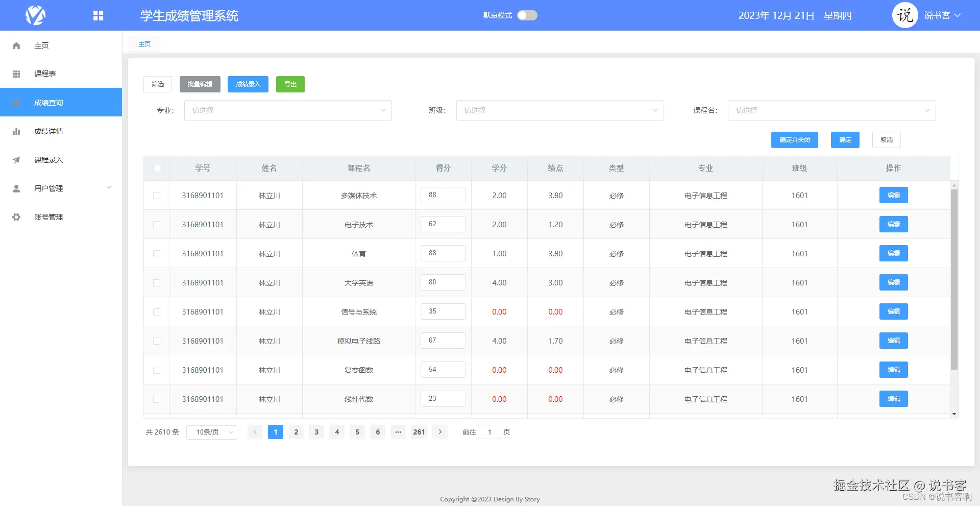
Task: Click the 前往 page number input
Action: (489, 432)
